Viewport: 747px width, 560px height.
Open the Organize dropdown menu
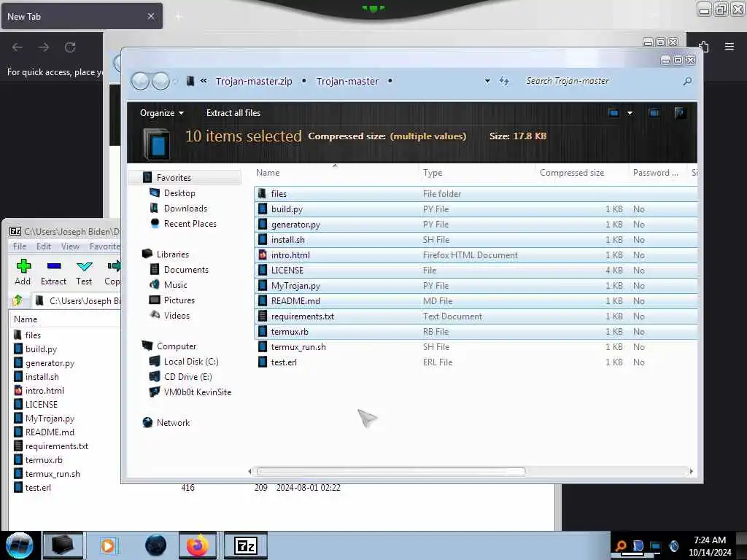161,113
